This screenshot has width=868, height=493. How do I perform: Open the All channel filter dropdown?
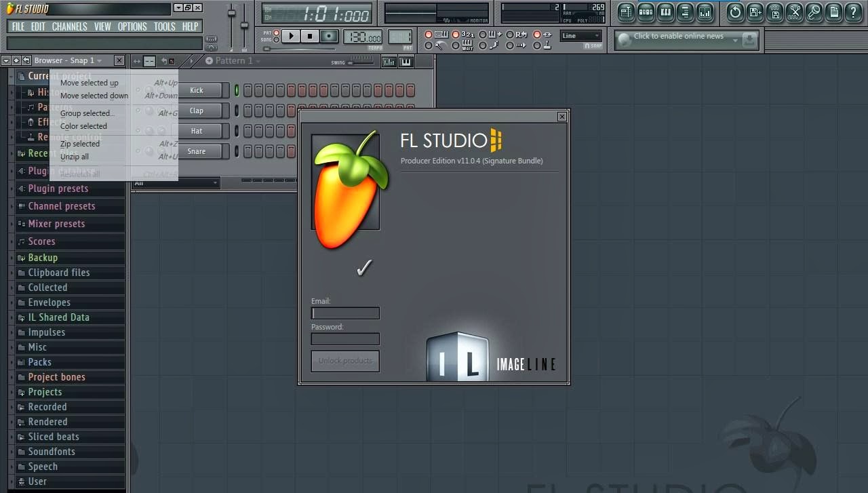click(x=176, y=183)
